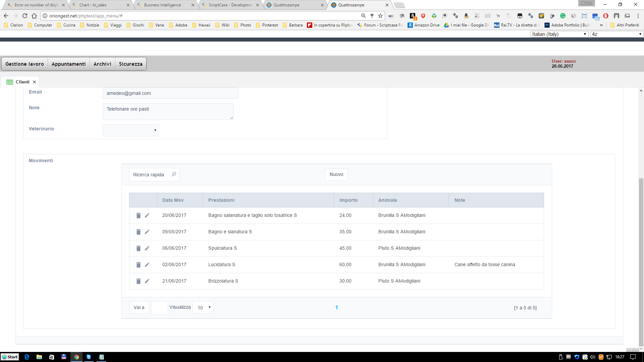Click the Email input field
Viewport: 644px width, 362px height.
(x=170, y=93)
